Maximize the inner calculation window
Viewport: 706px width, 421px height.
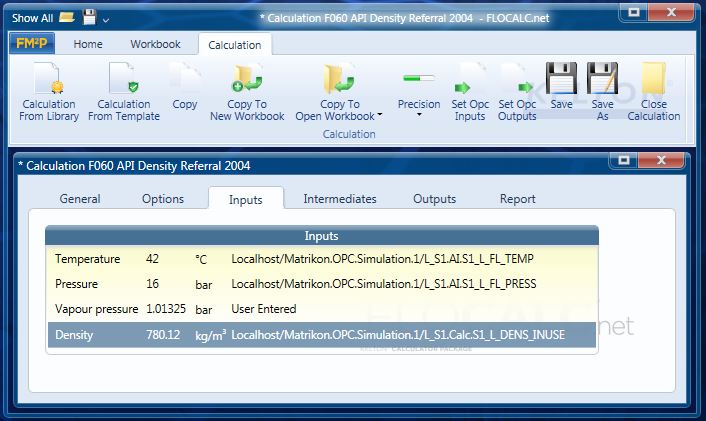point(624,159)
